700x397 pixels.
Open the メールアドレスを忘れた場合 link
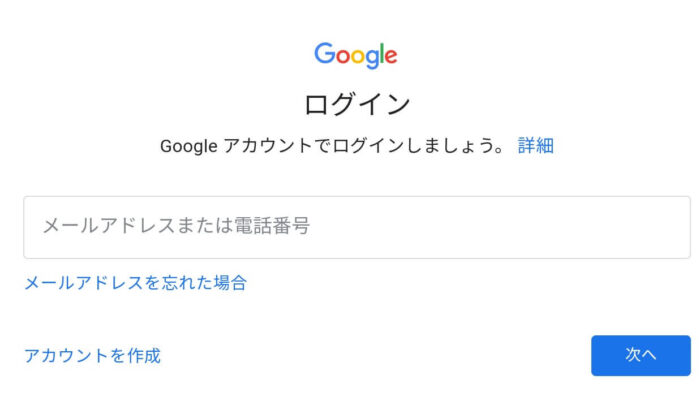135,283
